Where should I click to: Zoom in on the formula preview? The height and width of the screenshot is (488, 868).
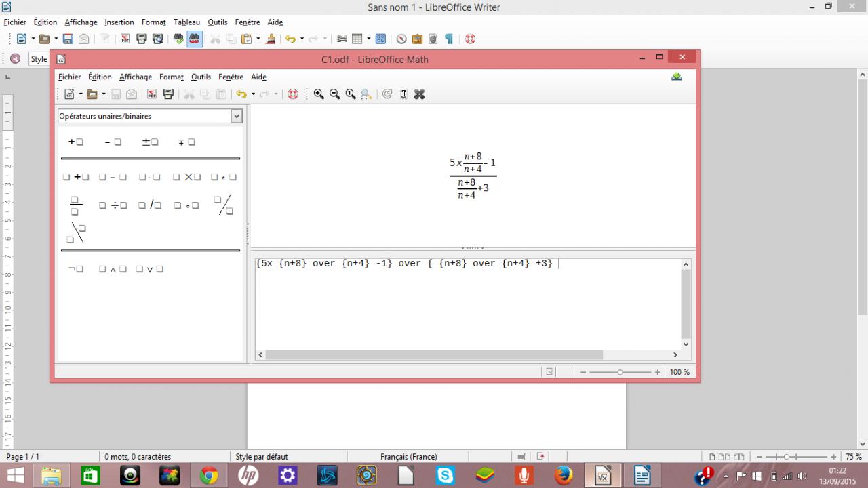(x=319, y=94)
